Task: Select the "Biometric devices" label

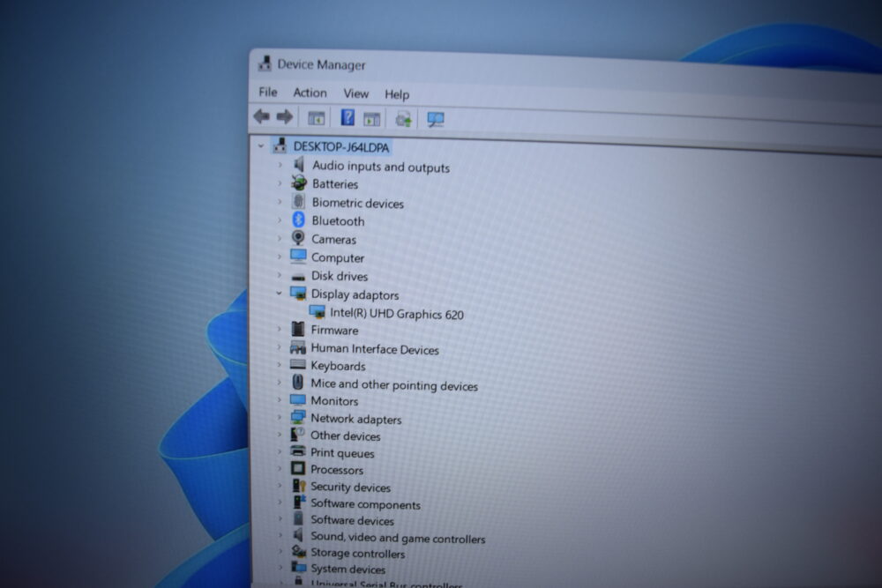Action: tap(358, 203)
